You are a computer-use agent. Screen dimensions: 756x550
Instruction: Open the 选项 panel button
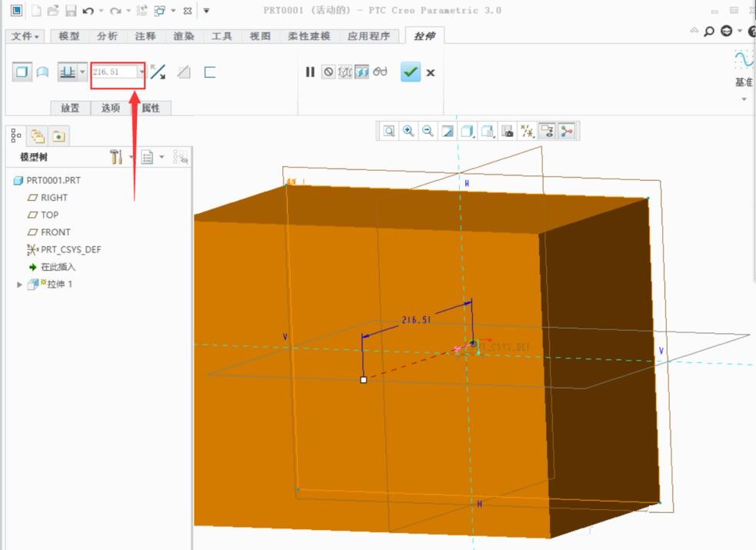[111, 108]
